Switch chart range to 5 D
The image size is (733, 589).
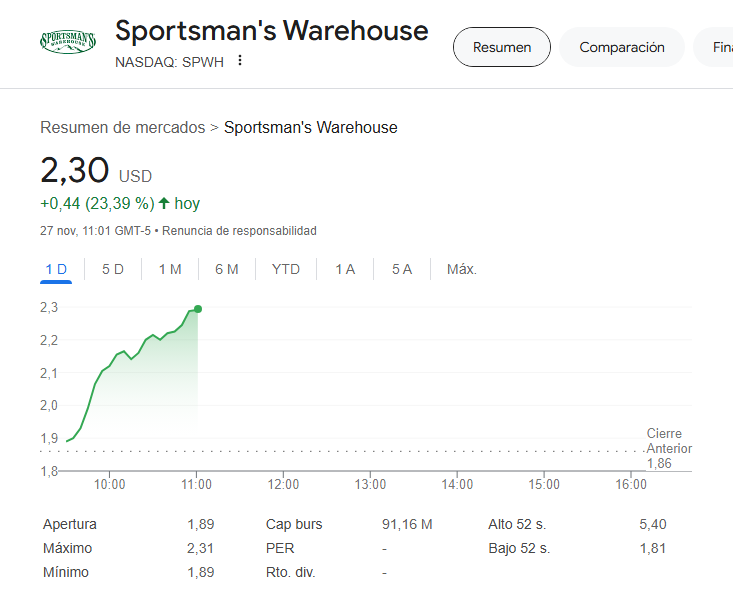pos(113,269)
